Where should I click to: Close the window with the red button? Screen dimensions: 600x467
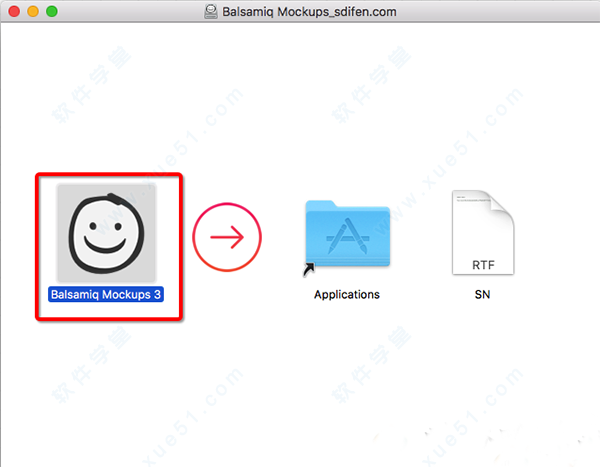point(14,11)
